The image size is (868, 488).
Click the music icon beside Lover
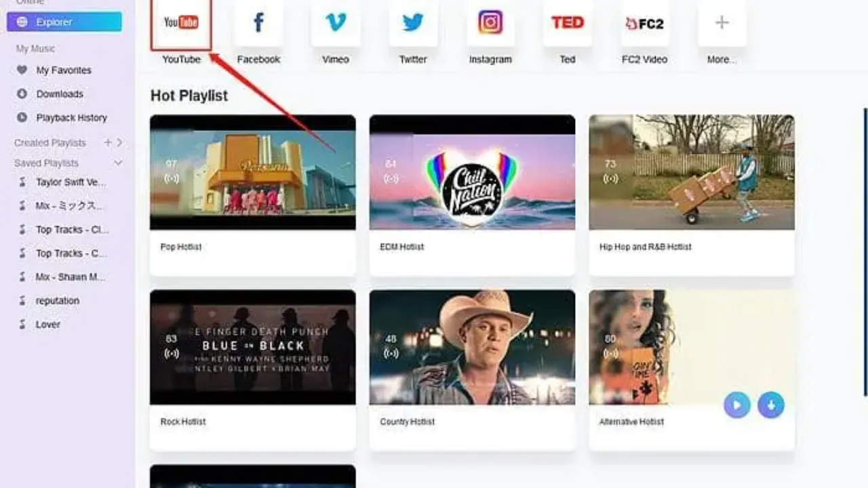pos(22,325)
